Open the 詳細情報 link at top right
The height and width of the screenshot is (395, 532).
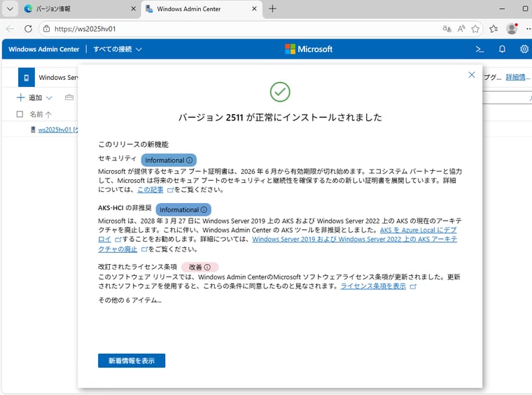(518, 77)
